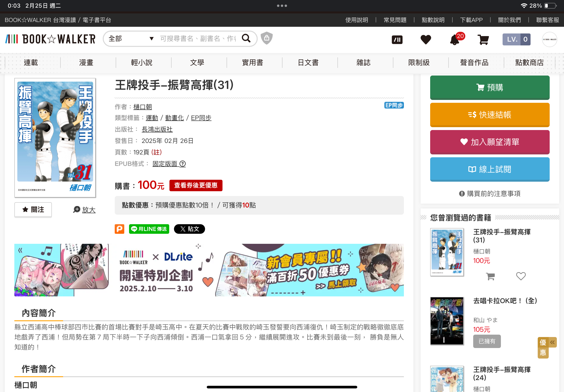Viewport: 564px width, 392px height.
Task: Open sidebar title 王牌投手–振臂高揮 (24)
Action: point(502,373)
